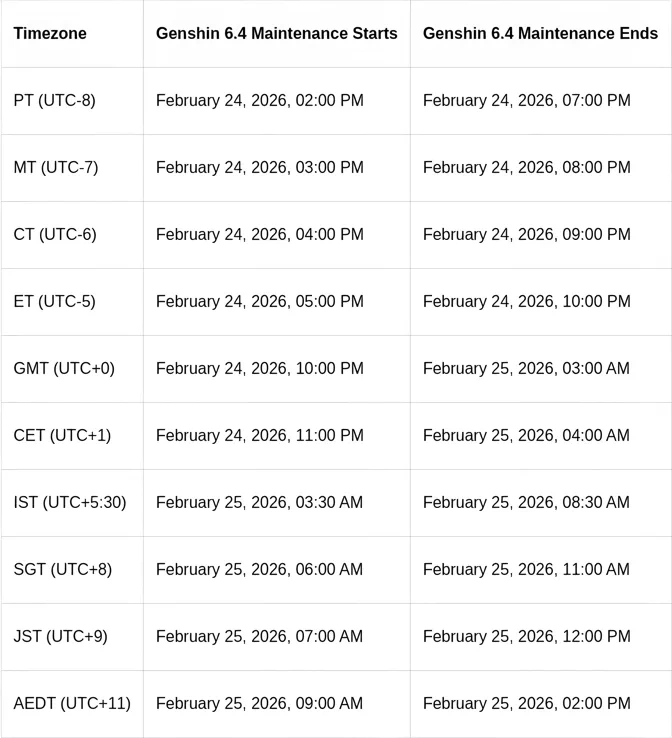Image resolution: width=672 pixels, height=738 pixels.
Task: Select the ET (UTC-5) timezone cell
Action: (x=55, y=302)
